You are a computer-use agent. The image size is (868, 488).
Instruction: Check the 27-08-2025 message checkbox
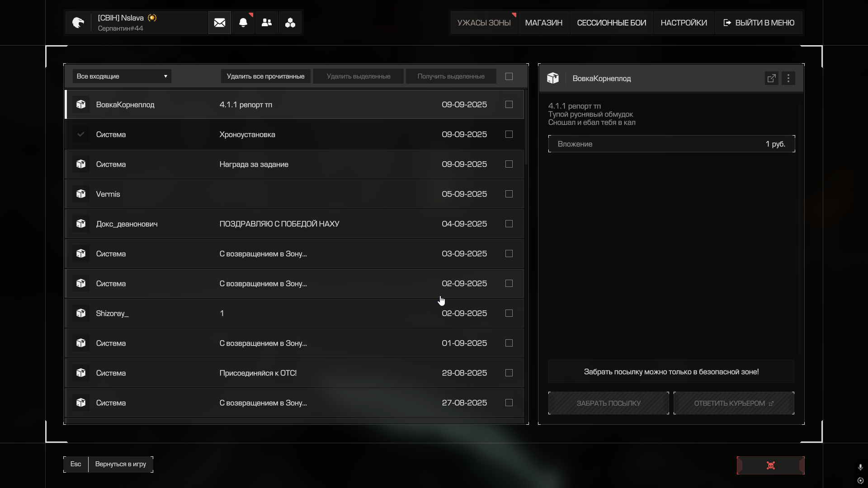pyautogui.click(x=509, y=403)
